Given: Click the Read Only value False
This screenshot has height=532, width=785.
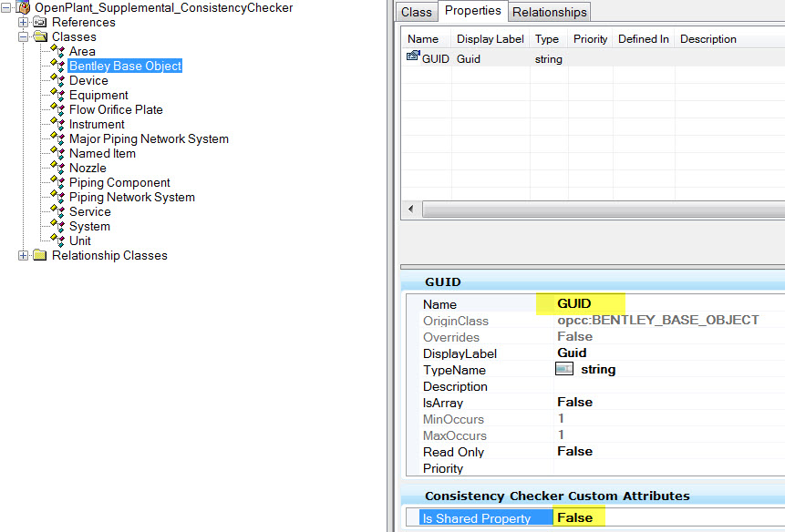Looking at the screenshot, I should click(x=574, y=451).
